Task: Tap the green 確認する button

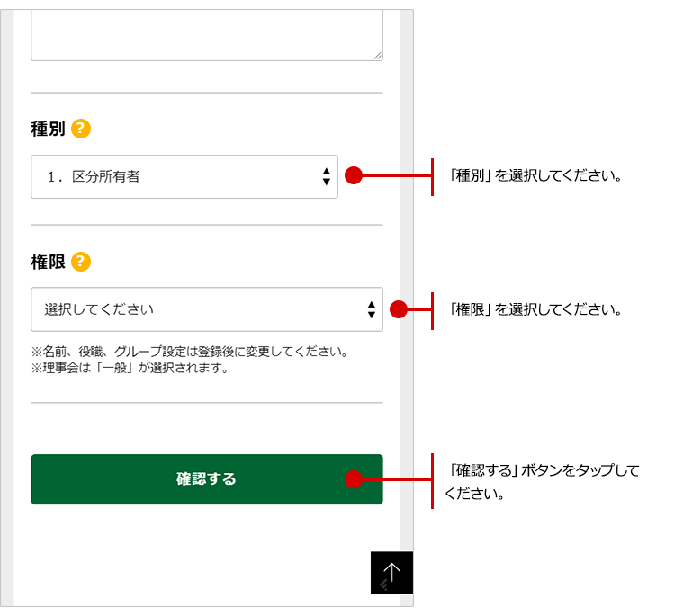Action: pyautogui.click(x=206, y=479)
